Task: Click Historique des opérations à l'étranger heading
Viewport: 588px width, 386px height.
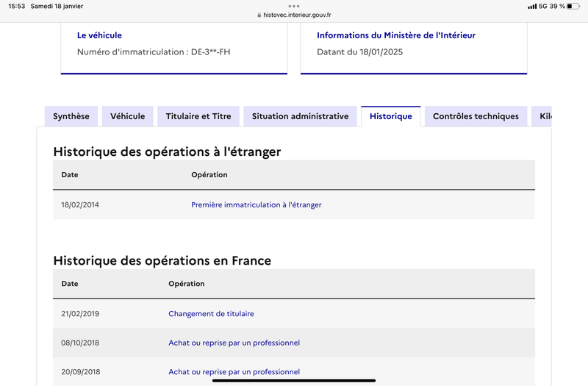Action: (x=167, y=151)
